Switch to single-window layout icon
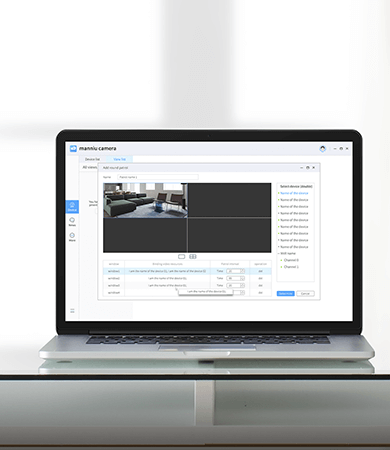Viewport: 390px width, 450px height. pos(181,256)
